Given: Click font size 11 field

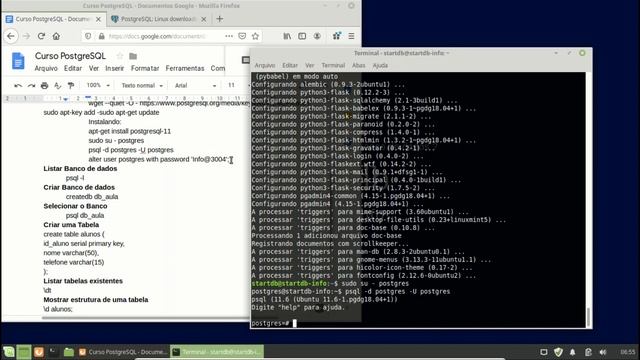Looking at the screenshot, I should [x=231, y=85].
